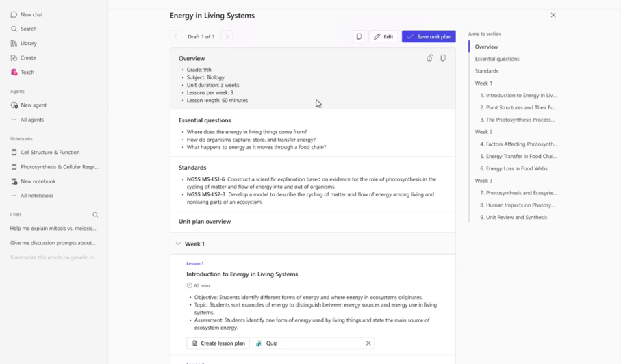Jump to Week 3 in navigation

pyautogui.click(x=483, y=181)
